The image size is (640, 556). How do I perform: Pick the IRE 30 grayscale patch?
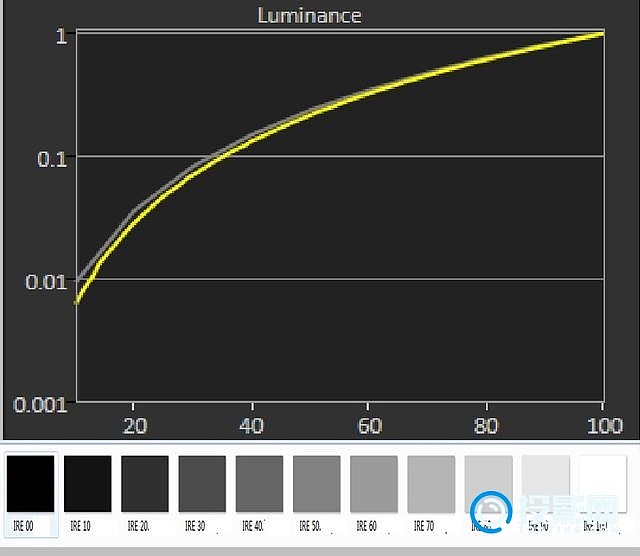(x=202, y=485)
